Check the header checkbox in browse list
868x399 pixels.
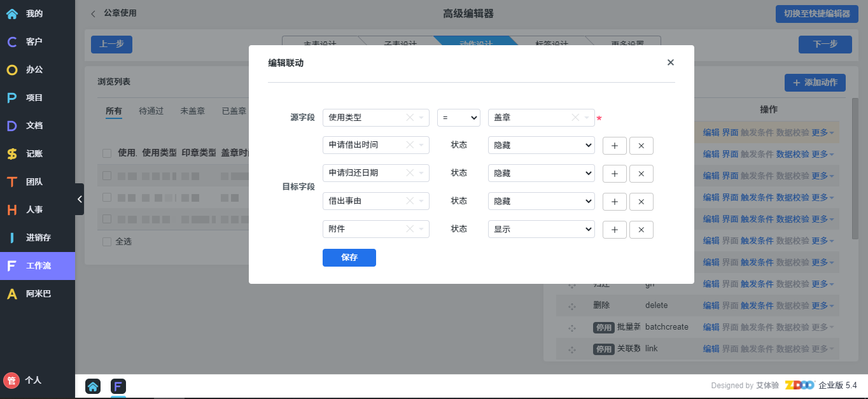107,153
